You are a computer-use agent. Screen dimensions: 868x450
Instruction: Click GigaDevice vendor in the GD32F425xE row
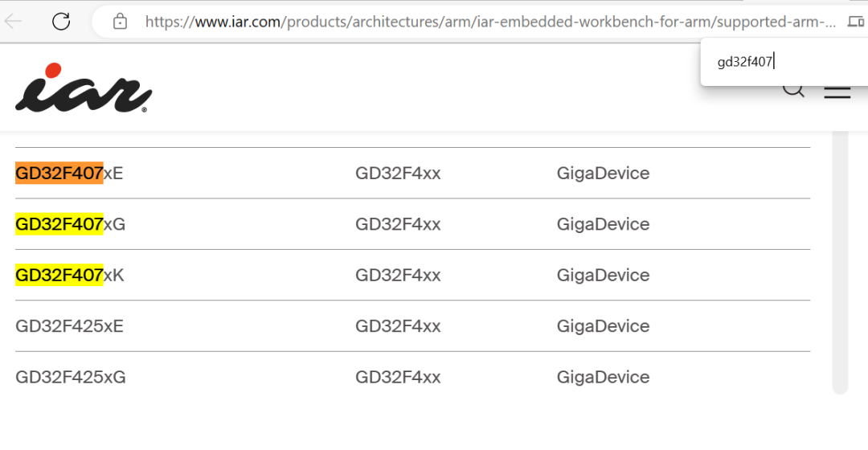pos(603,326)
